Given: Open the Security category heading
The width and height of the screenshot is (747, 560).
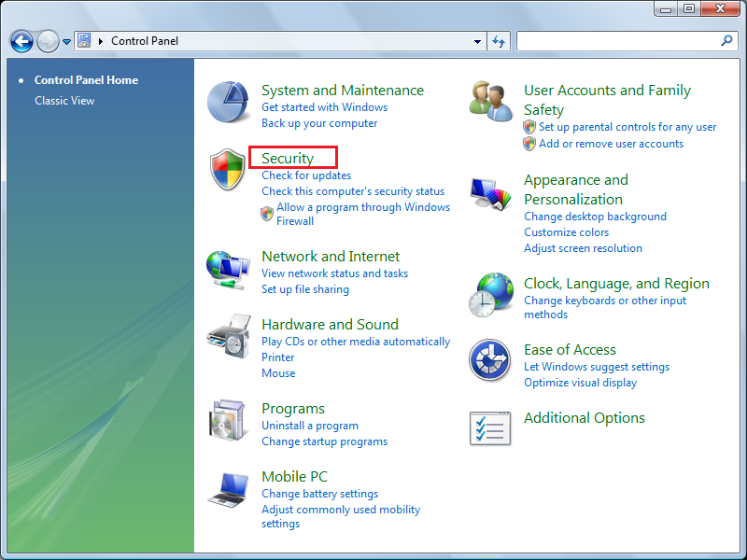Looking at the screenshot, I should [x=288, y=158].
